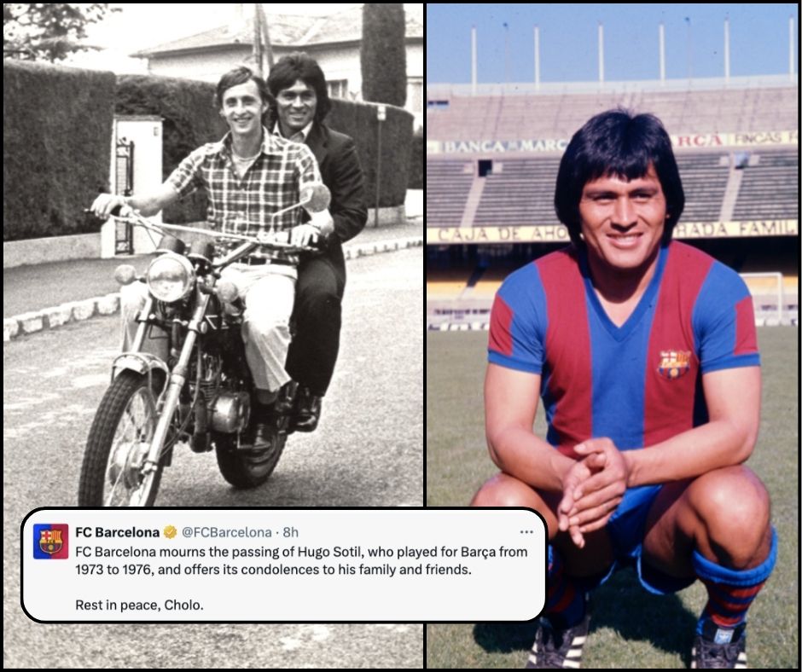Click the 'Rest in peace, Cholo.' line
802x672 pixels.
point(139,605)
